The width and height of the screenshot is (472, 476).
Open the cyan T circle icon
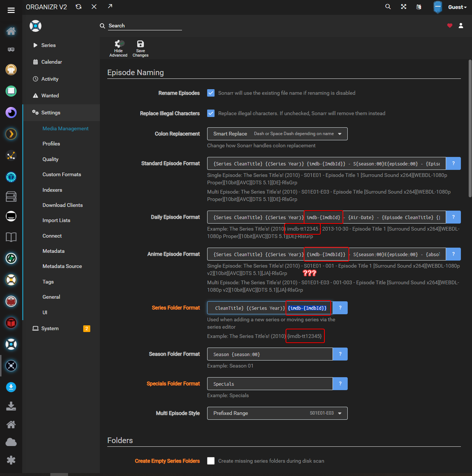click(11, 177)
